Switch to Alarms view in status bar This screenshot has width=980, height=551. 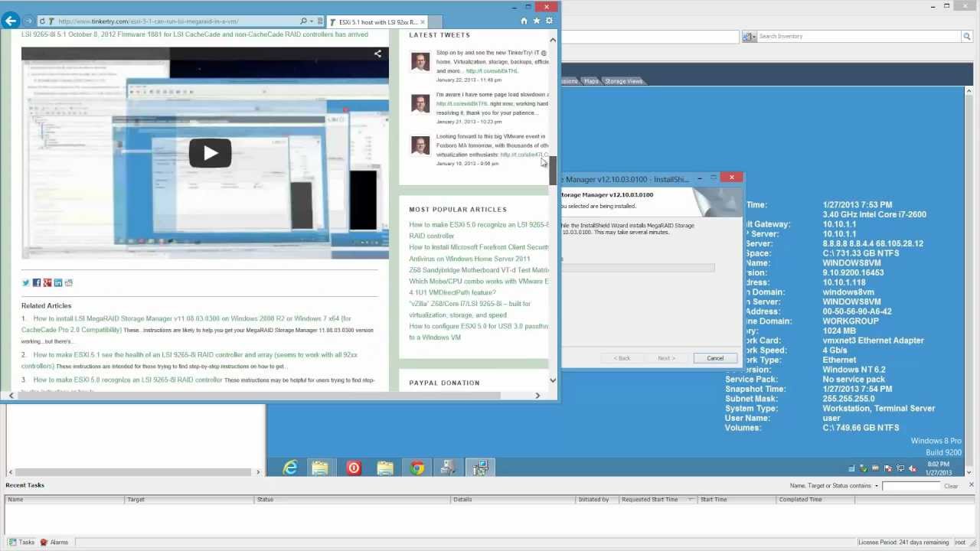pyautogui.click(x=54, y=542)
